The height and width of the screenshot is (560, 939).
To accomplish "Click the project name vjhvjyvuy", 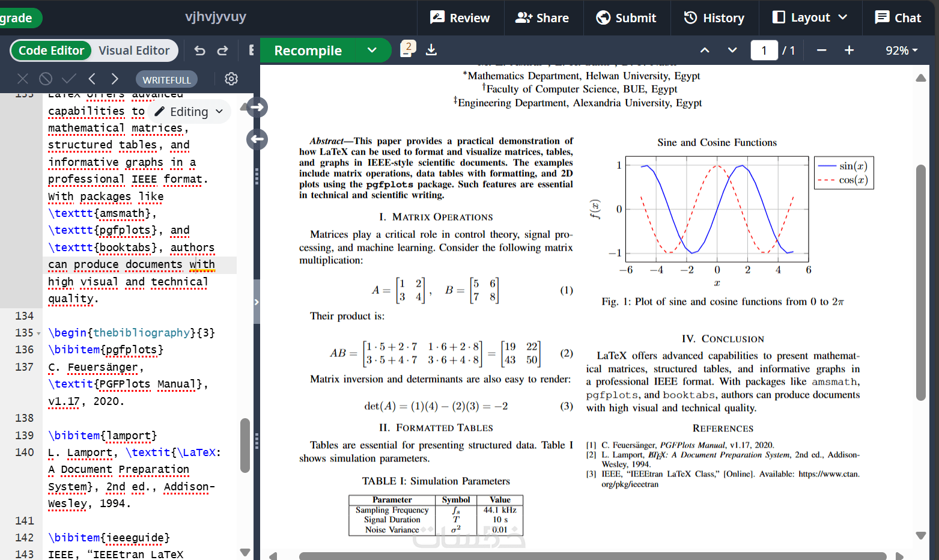I will point(216,17).
